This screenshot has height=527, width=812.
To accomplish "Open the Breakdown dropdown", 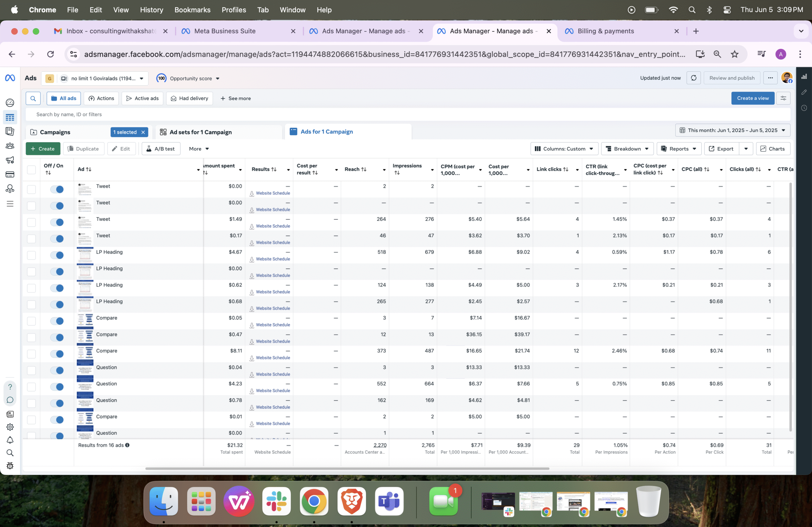I will (x=627, y=149).
